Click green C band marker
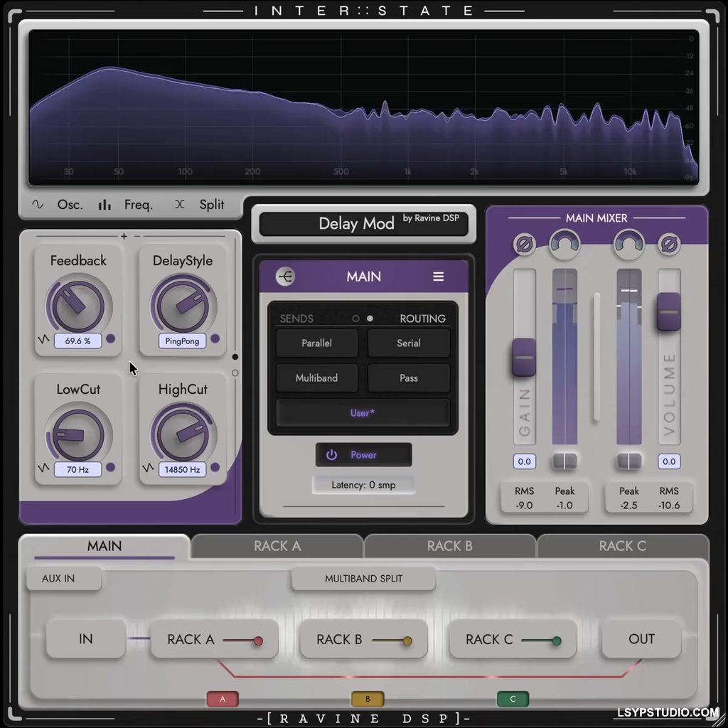 point(513,699)
